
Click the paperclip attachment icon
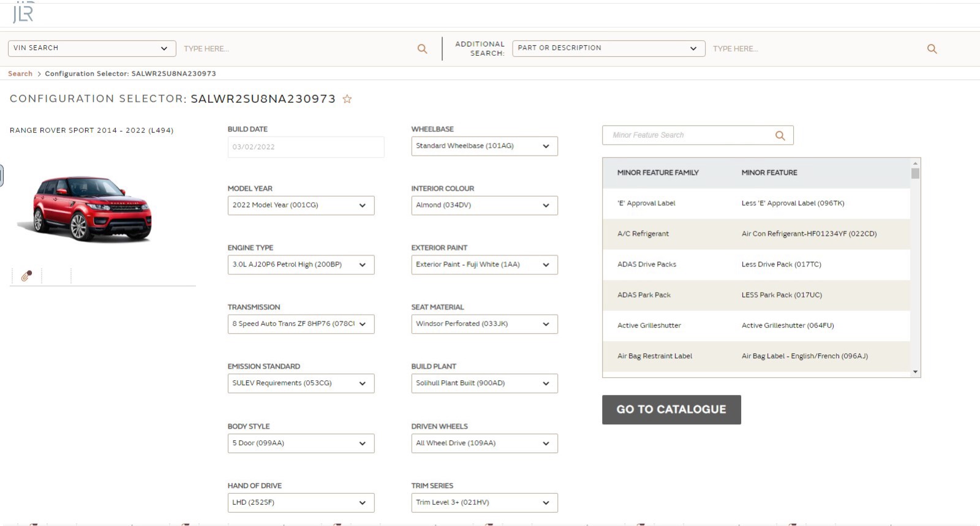click(x=26, y=276)
